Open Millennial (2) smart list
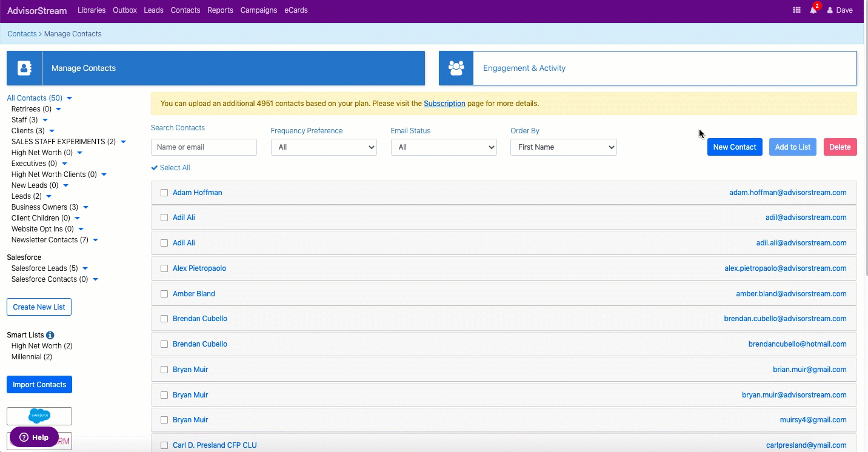Screen dimensions: 868x452 32,357
